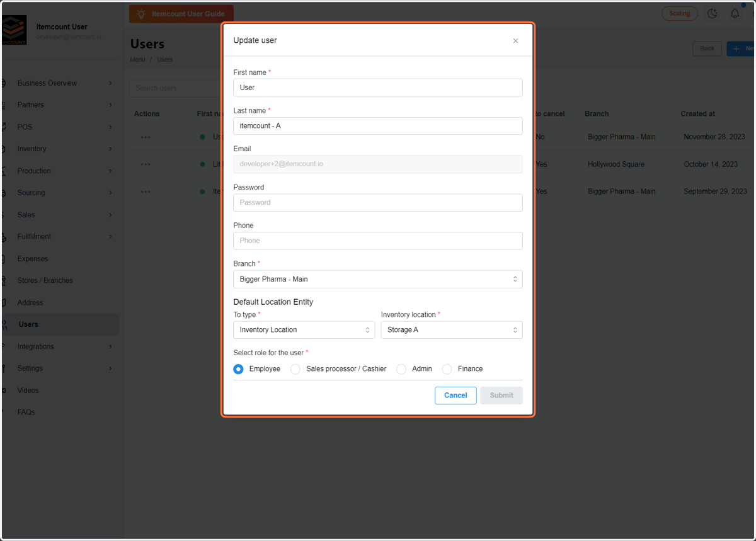Click the Created at column header
756x541 pixels.
(x=698, y=114)
